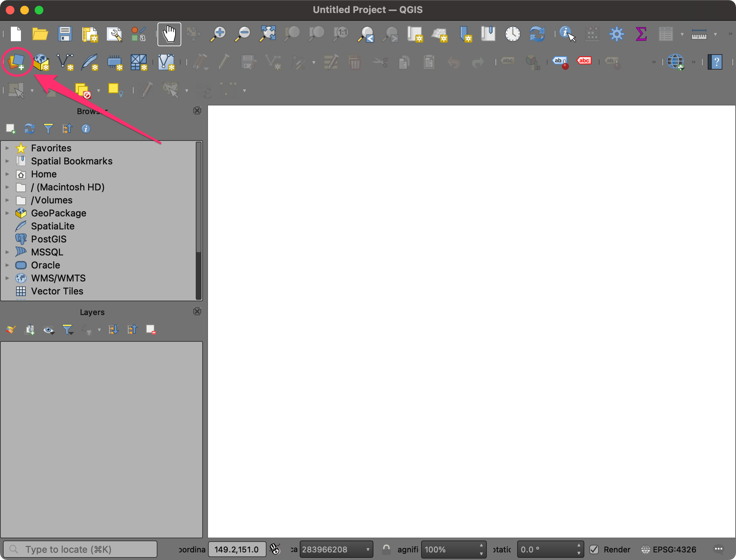Image resolution: width=736 pixels, height=560 pixels.
Task: Open New Print Layout icon
Action: tap(90, 35)
